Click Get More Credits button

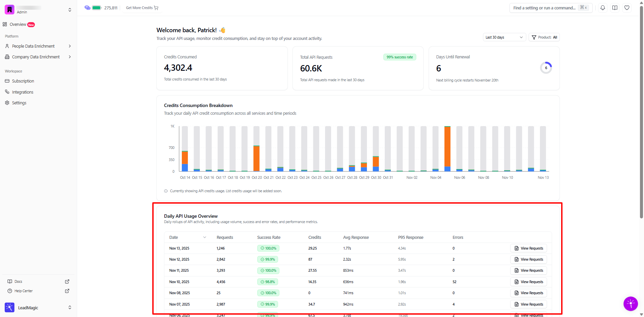point(142,8)
